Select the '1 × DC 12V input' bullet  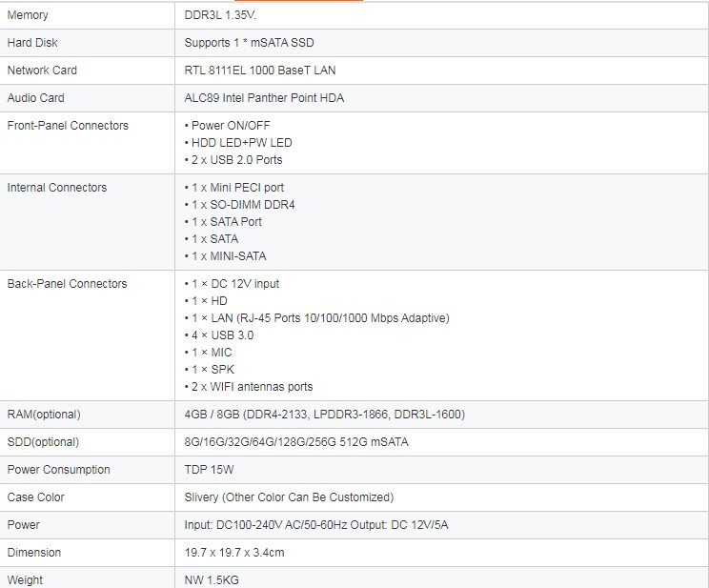[234, 284]
